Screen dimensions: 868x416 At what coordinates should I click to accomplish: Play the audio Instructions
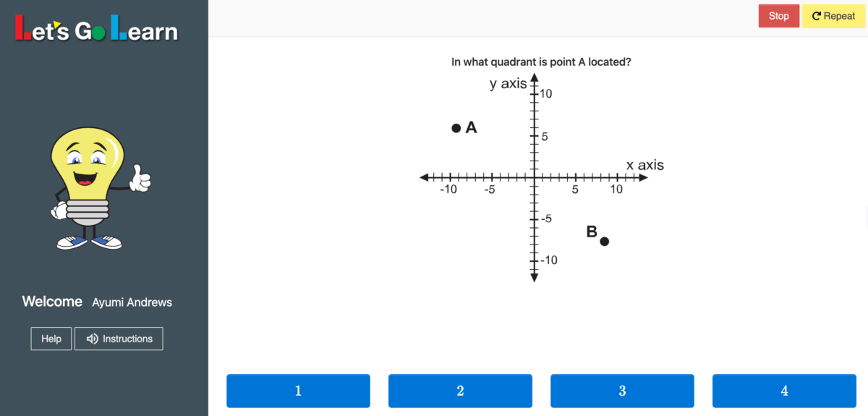[119, 339]
